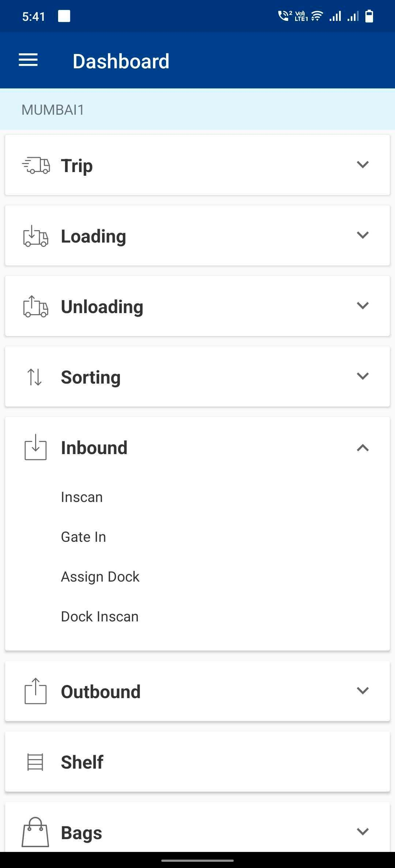Collapse the Inbound section chevron

[362, 448]
